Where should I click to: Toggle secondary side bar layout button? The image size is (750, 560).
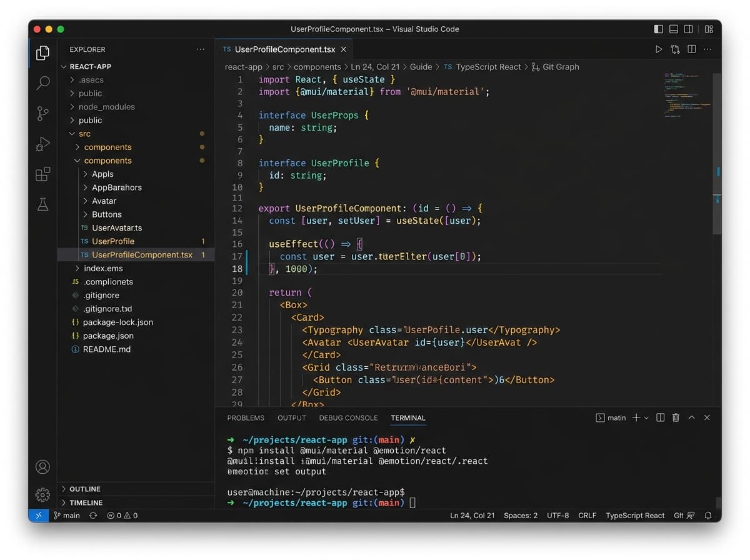pyautogui.click(x=688, y=29)
